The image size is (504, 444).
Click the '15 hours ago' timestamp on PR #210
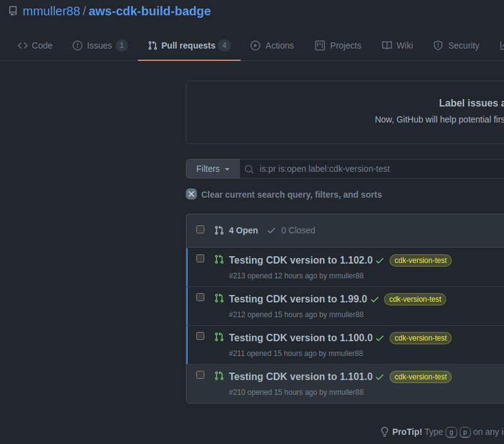coord(295,392)
